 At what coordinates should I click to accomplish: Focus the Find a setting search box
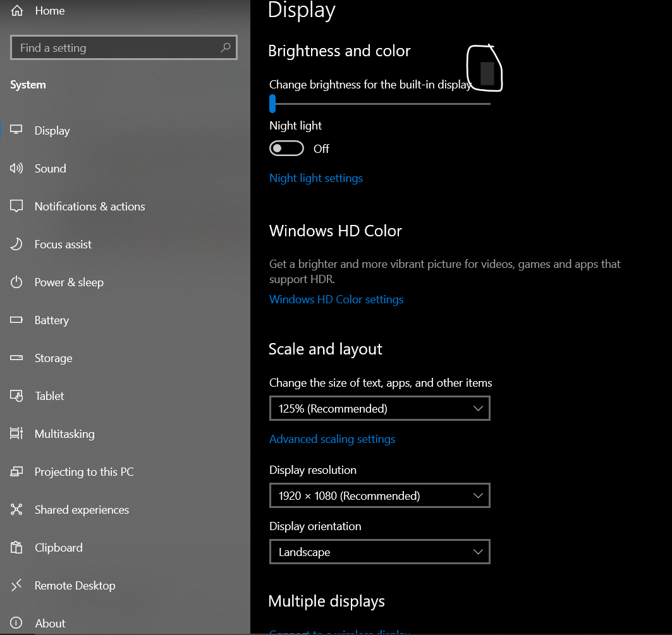123,47
